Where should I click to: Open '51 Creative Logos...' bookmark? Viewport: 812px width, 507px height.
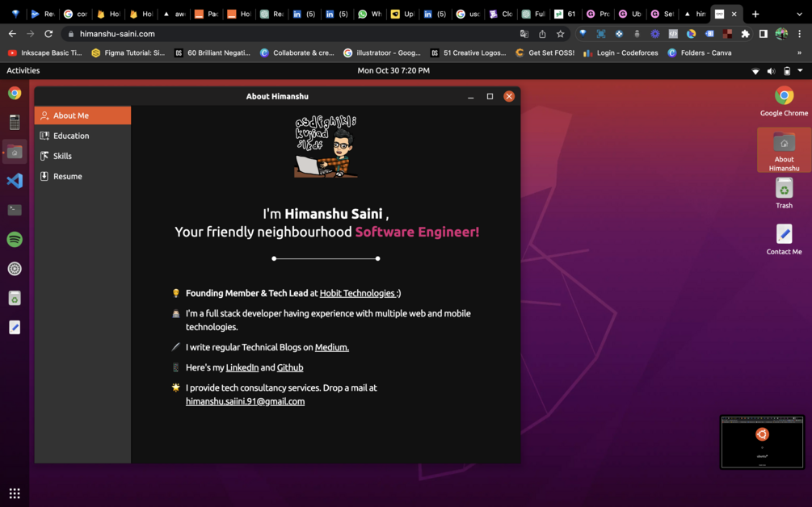[468, 52]
